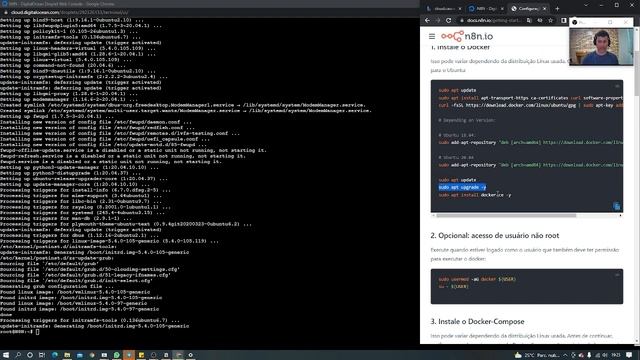Switch to the N8N - Digi tab
The height and width of the screenshot is (360, 640).
coord(485,9)
